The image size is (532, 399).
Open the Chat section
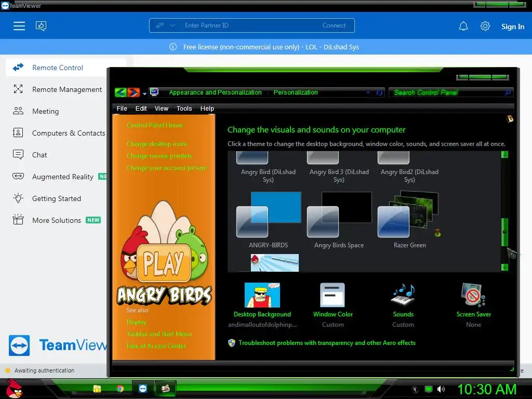39,155
